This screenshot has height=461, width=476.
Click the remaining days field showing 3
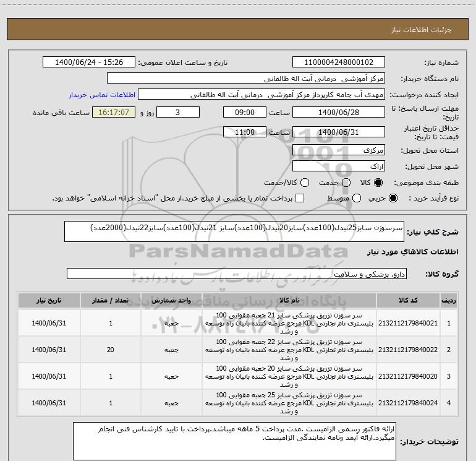tap(178, 113)
